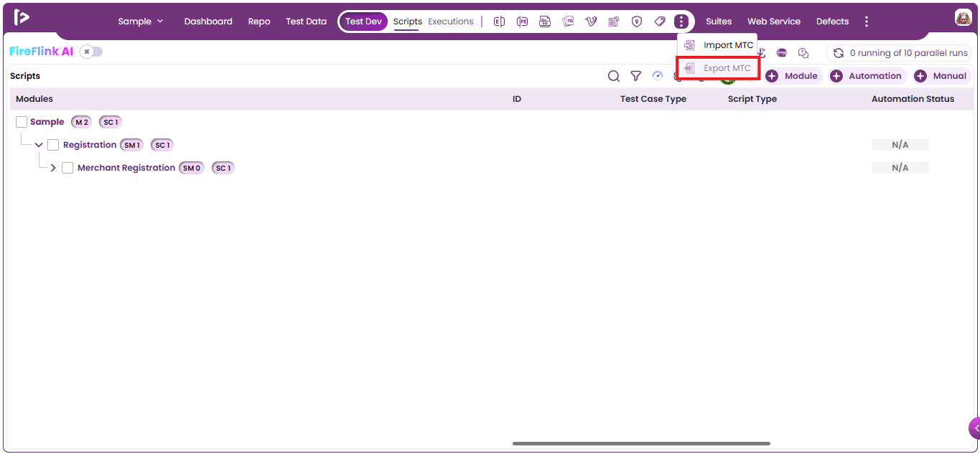Click the add Manual button
This screenshot has height=454, width=980.
point(941,76)
